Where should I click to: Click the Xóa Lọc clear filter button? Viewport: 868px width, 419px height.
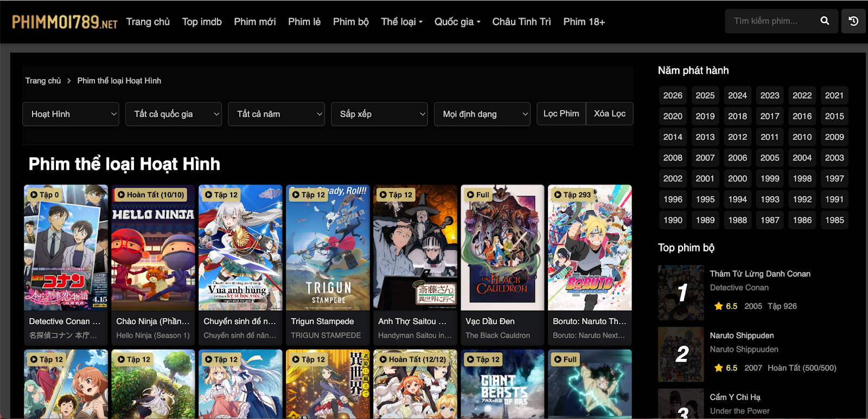(x=610, y=114)
